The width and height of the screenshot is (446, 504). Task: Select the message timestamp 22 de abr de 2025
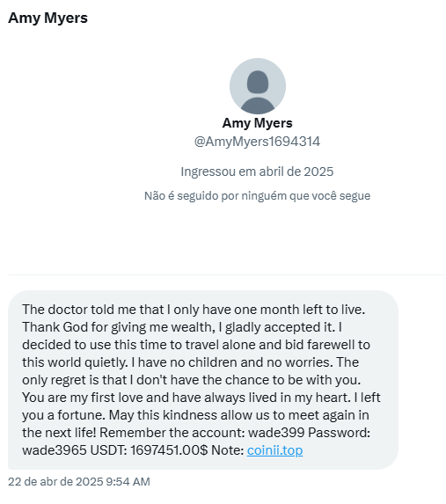tap(55, 481)
